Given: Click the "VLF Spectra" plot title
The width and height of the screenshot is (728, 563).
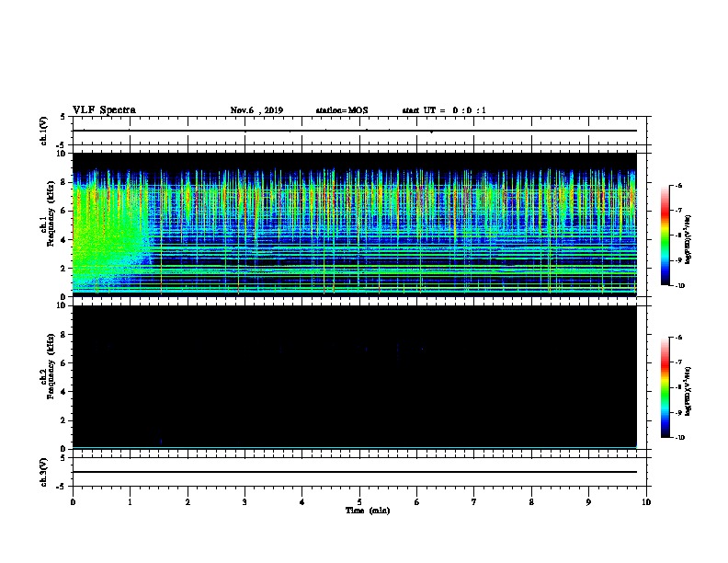Looking at the screenshot, I should (x=104, y=110).
